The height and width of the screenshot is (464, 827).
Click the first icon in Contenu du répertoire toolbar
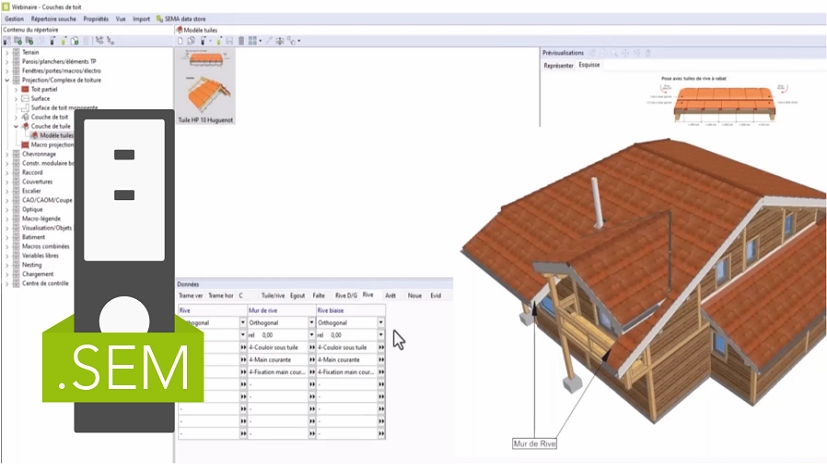(9, 41)
